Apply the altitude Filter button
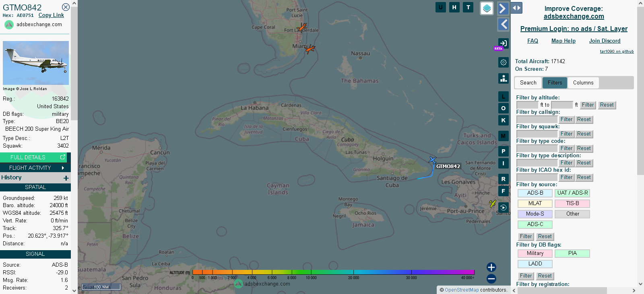644x294 pixels. pyautogui.click(x=588, y=105)
